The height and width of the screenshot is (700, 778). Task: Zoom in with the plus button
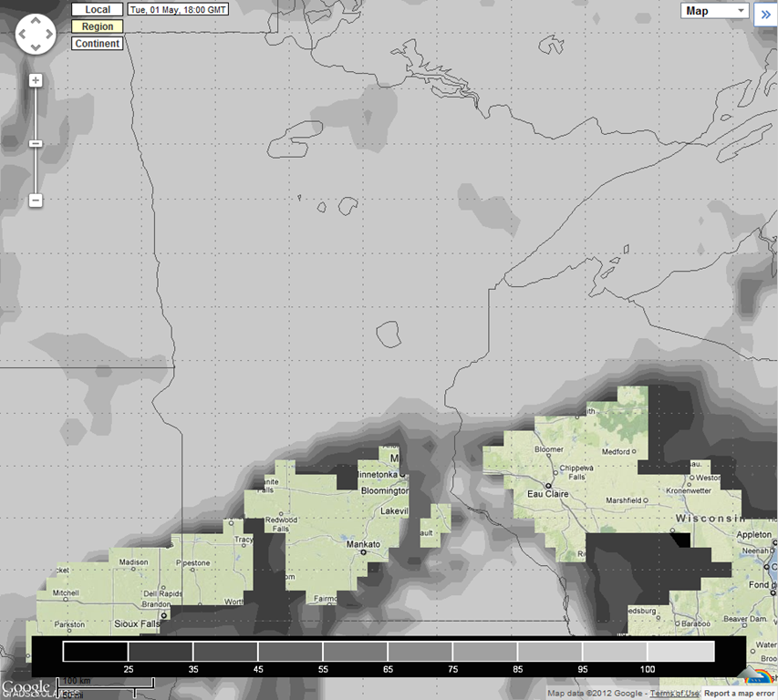[36, 80]
